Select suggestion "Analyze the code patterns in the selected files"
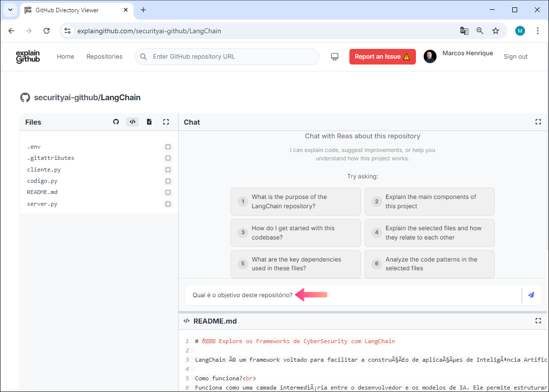Image resolution: width=549 pixels, height=392 pixels. 430,264
